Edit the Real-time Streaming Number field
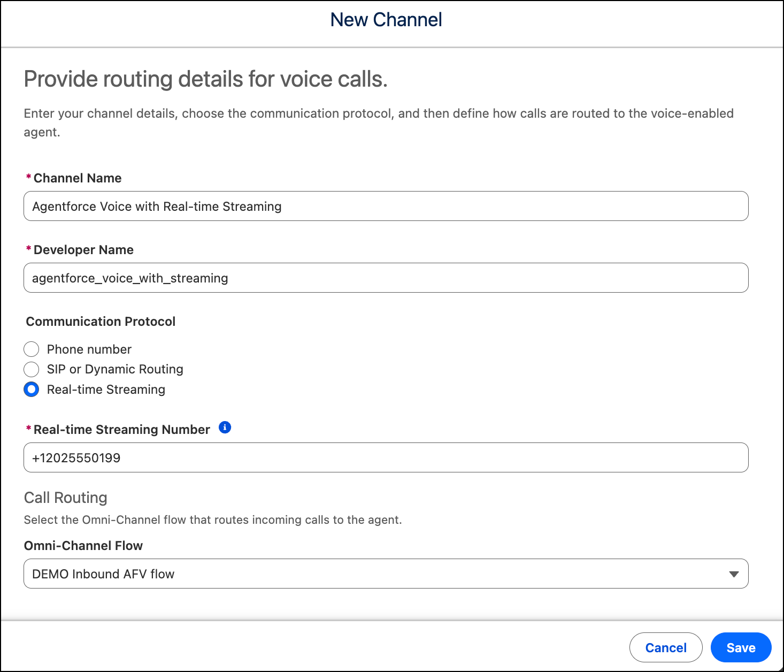Screen dimensions: 784x672 386,457
